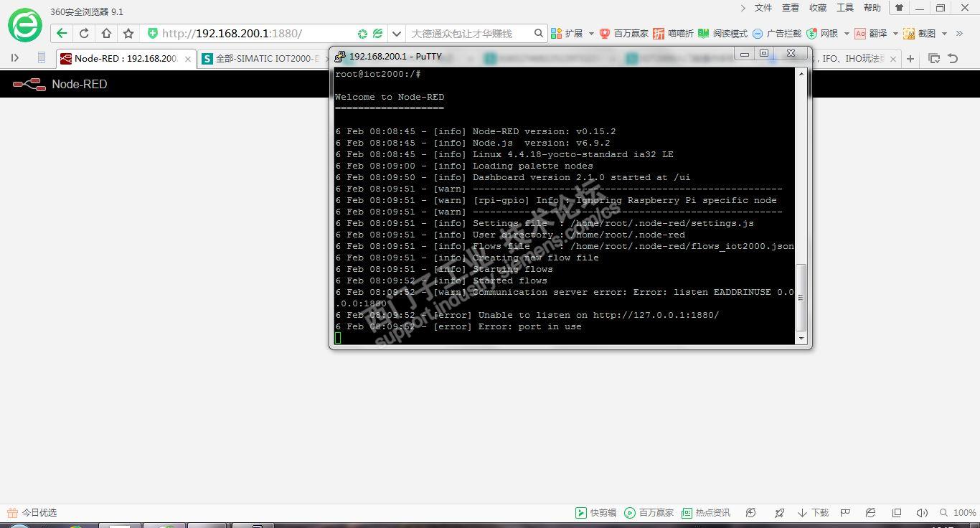The image size is (980, 528).
Task: Minimize the PuTTY window
Action: [745, 54]
